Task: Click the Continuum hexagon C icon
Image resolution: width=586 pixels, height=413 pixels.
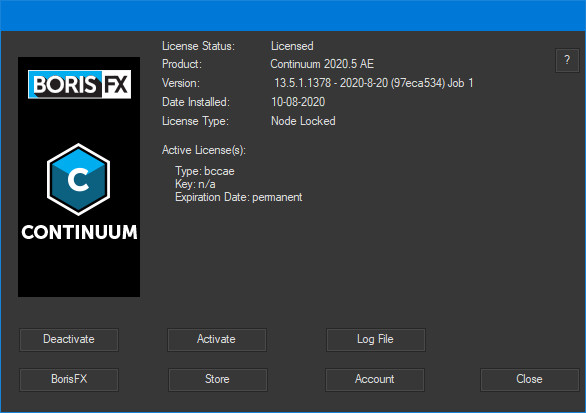Action: click(78, 179)
